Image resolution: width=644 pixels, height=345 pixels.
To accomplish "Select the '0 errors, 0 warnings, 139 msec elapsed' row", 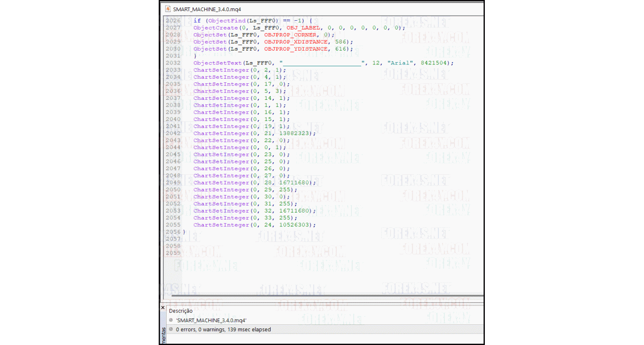I will (223, 329).
